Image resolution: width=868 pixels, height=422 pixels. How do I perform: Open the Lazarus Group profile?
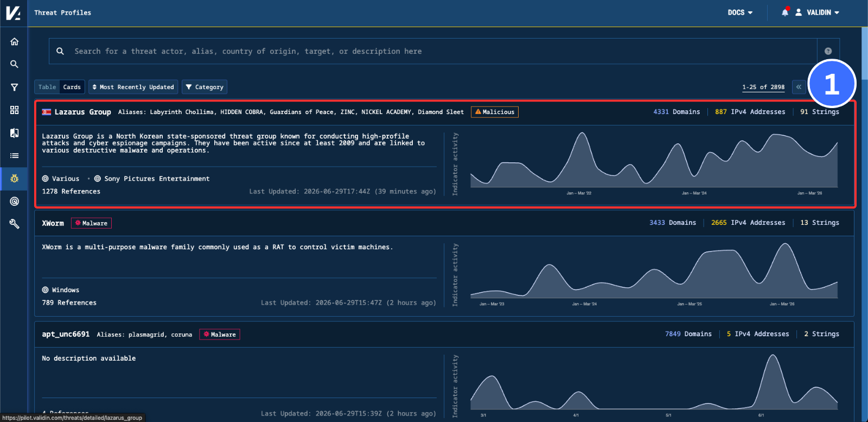tap(82, 112)
